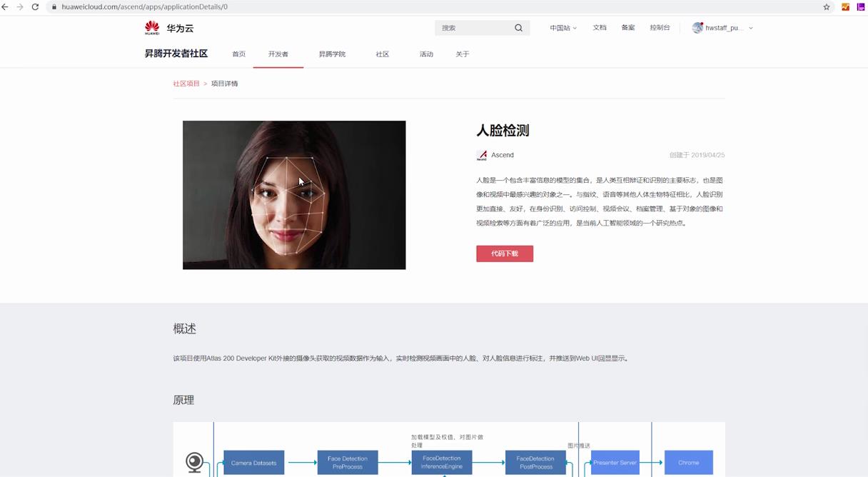Expand the hwstaff_pu account dropdown
Image resolution: width=868 pixels, height=477 pixels.
[x=721, y=28]
